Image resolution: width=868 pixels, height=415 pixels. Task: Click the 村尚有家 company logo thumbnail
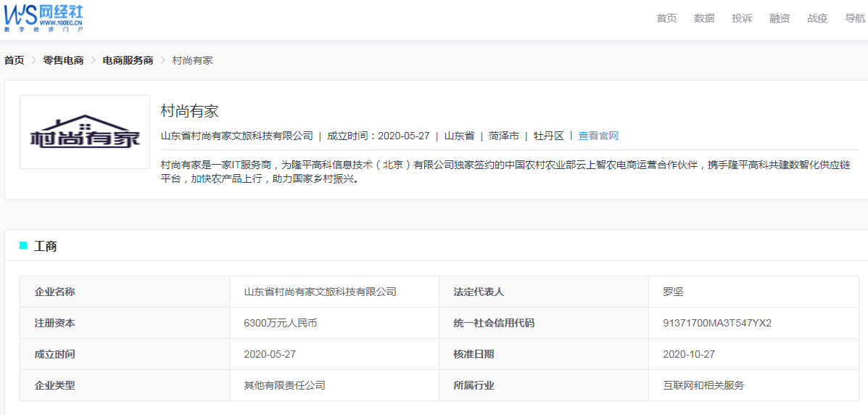pyautogui.click(x=85, y=132)
